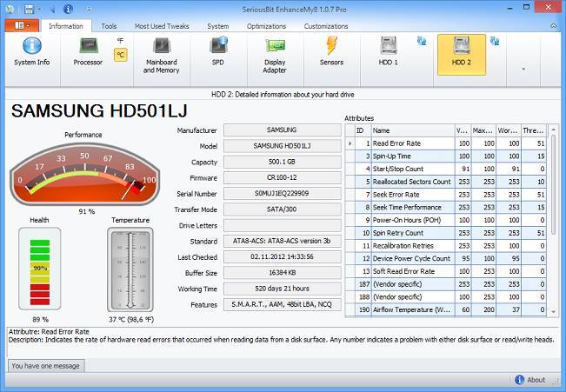The image size is (566, 392).
Task: Select the HDD 2 drive icon
Action: [462, 55]
